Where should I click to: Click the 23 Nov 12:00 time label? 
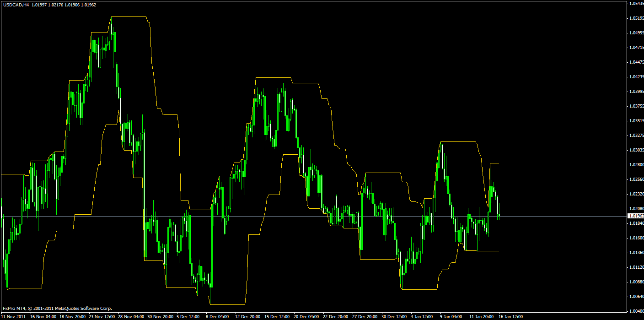coord(102,316)
